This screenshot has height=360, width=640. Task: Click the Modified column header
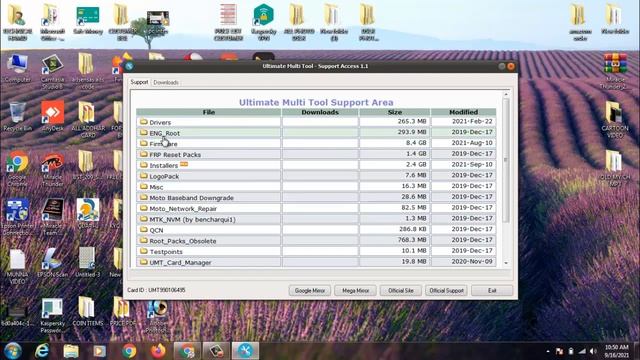(x=463, y=112)
